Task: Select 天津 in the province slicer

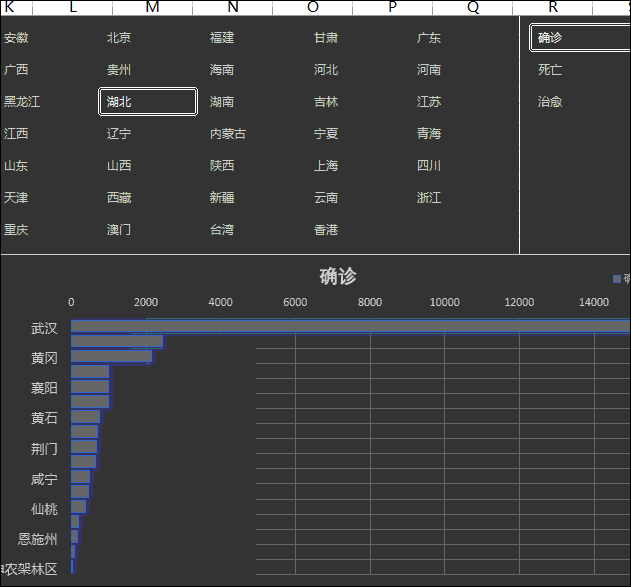Action: pyautogui.click(x=16, y=198)
